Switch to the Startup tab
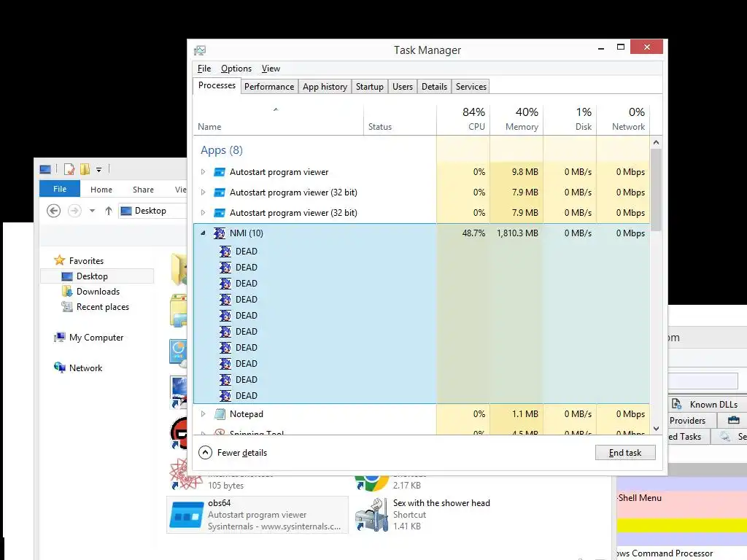 pyautogui.click(x=370, y=87)
